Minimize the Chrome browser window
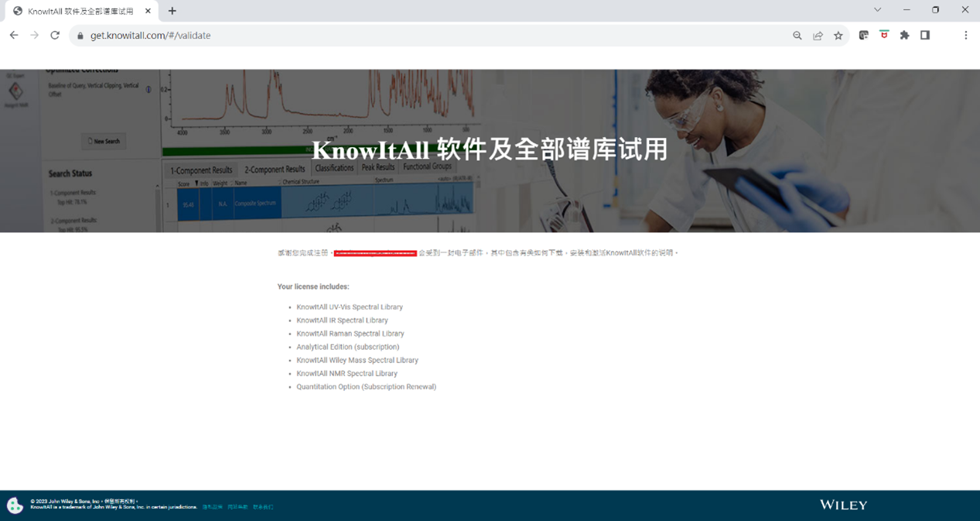This screenshot has width=980, height=521. click(907, 10)
